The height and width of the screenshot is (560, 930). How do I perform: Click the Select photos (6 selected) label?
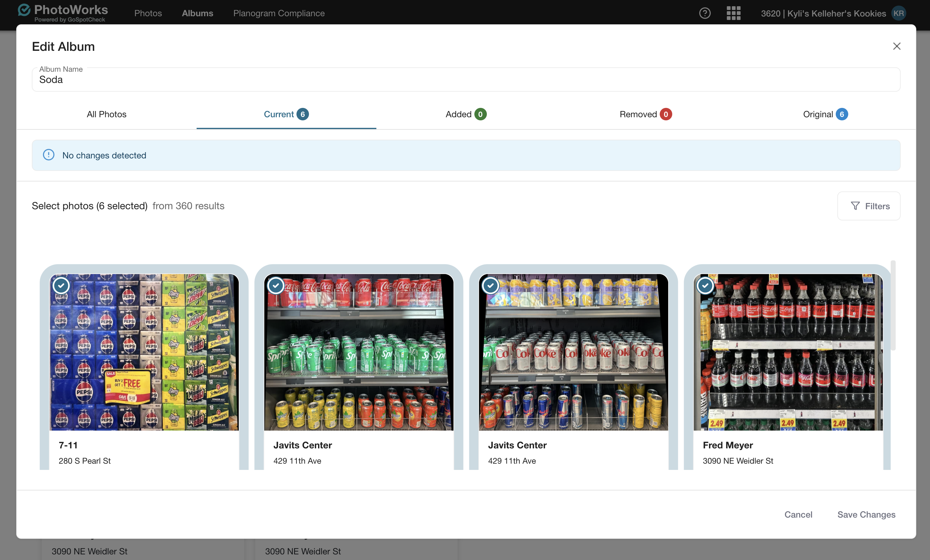pos(90,206)
